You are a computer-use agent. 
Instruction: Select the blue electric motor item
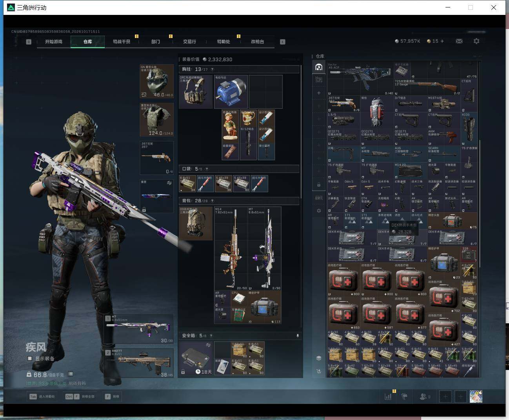point(231,92)
